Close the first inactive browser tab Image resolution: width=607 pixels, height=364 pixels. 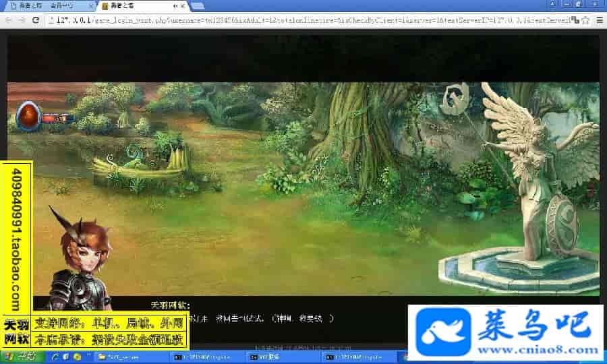coord(90,6)
